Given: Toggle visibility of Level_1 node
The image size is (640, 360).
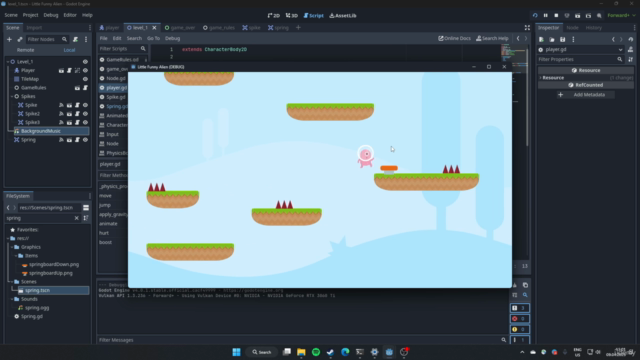Looking at the screenshot, I should 85,62.
